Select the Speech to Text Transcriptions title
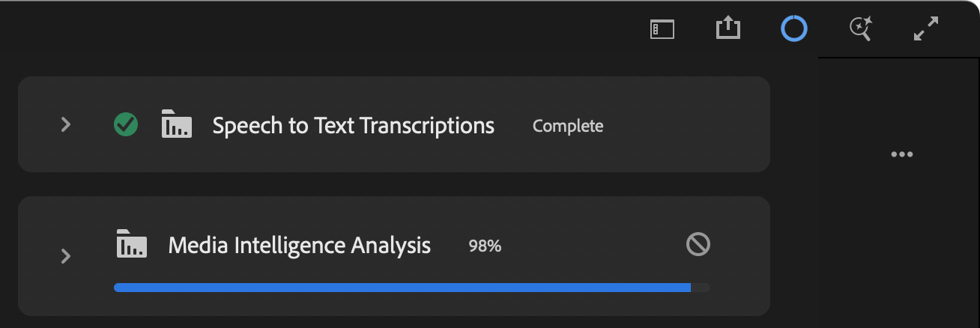Viewport: 980px width, 328px height. click(x=353, y=125)
